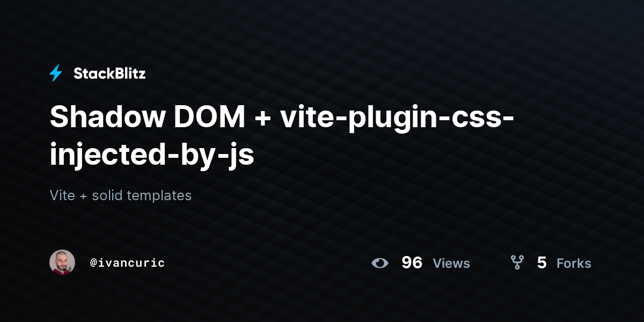The height and width of the screenshot is (322, 644).
Task: Click the 96 view count number
Action: click(x=412, y=262)
